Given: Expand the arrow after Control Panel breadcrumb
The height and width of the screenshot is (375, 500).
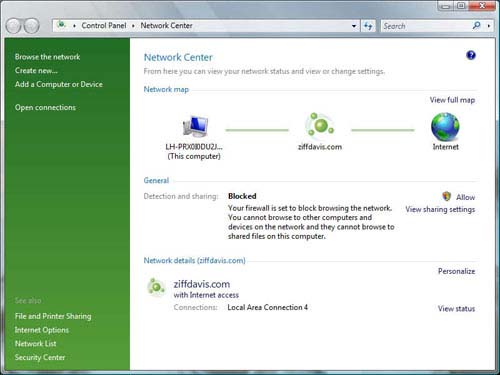Looking at the screenshot, I should [x=133, y=26].
